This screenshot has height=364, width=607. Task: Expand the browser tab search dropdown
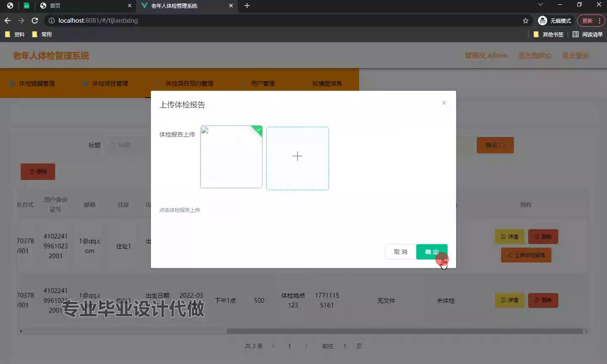(540, 5)
